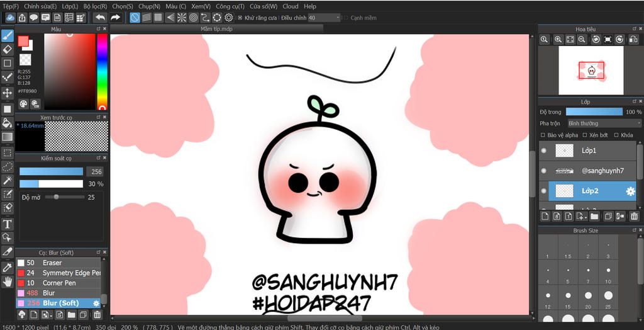Hide the Lớp1 layer
This screenshot has height=330, width=644.
pos(544,151)
